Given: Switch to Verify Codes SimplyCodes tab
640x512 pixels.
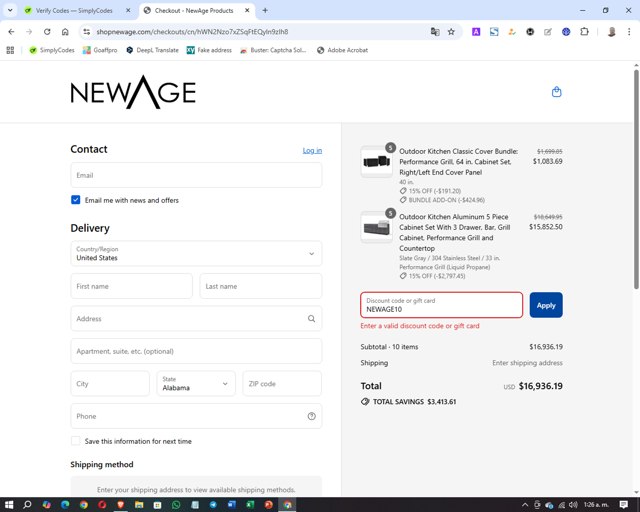Looking at the screenshot, I should pyautogui.click(x=74, y=11).
